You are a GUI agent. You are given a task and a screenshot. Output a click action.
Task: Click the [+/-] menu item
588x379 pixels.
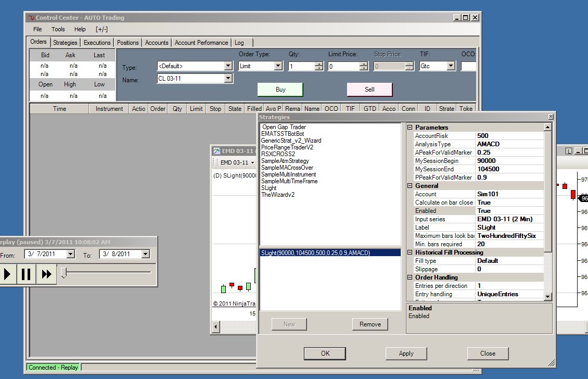click(101, 29)
